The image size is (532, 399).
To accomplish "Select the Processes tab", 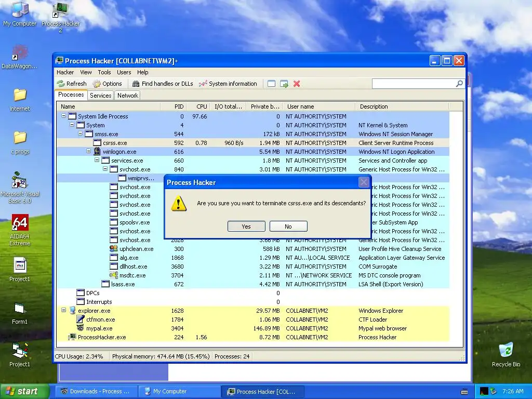I will click(71, 95).
